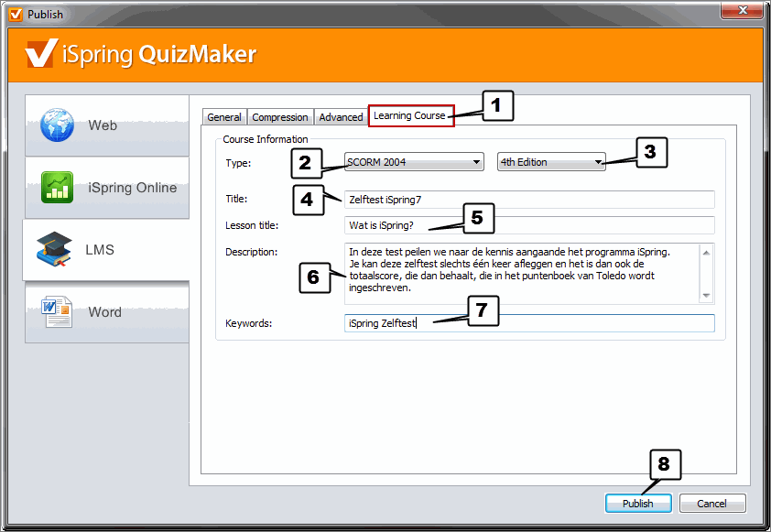Click the Keywords input field
This screenshot has width=771, height=532.
tap(529, 323)
